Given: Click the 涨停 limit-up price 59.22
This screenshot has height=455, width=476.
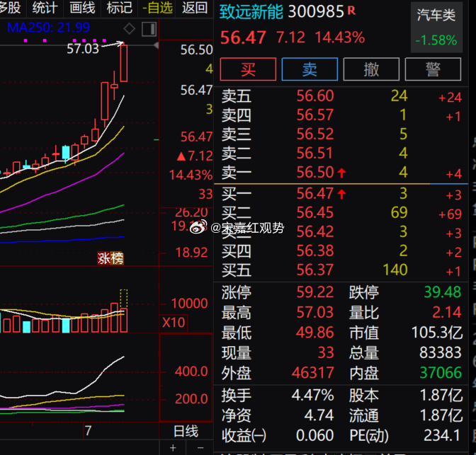Looking at the screenshot, I should (314, 292).
